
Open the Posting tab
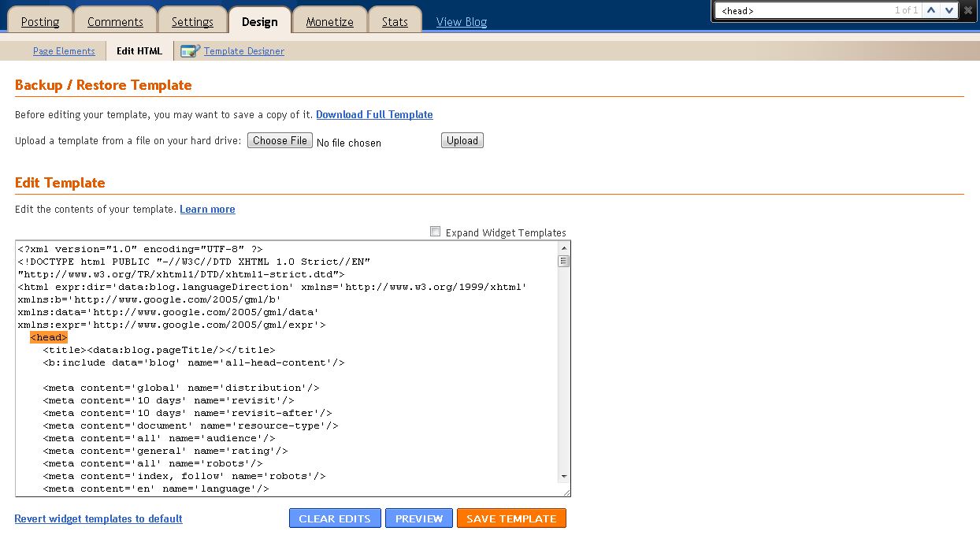point(40,21)
